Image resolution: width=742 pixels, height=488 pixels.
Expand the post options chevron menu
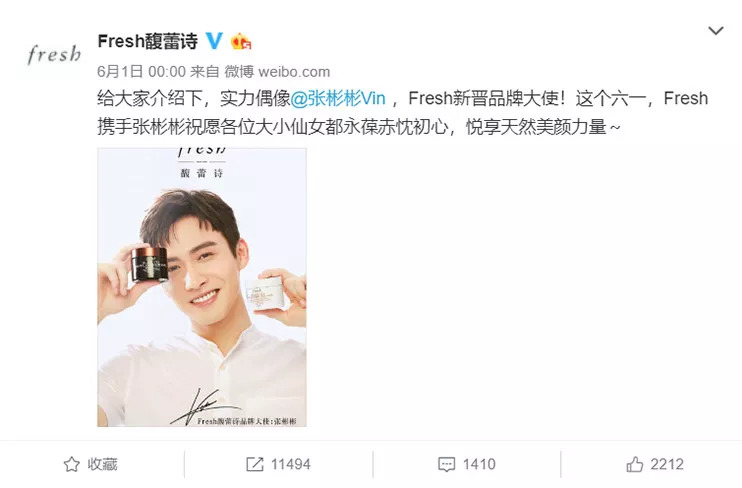[716, 31]
